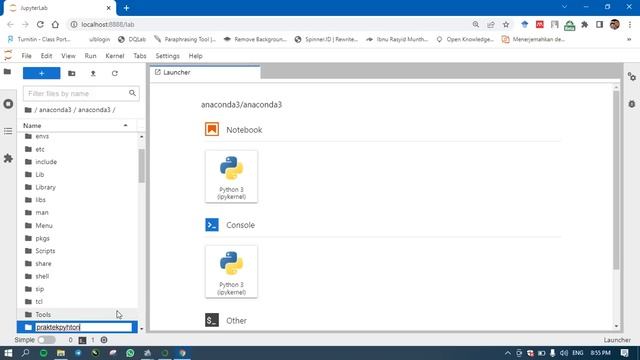Select the Tools folder
640x360 pixels.
(x=78, y=315)
